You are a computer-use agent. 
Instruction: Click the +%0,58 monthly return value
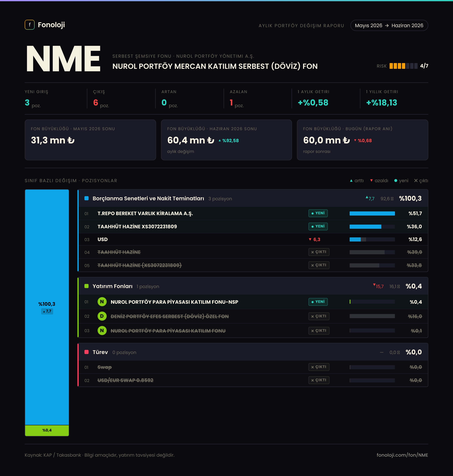tap(313, 103)
